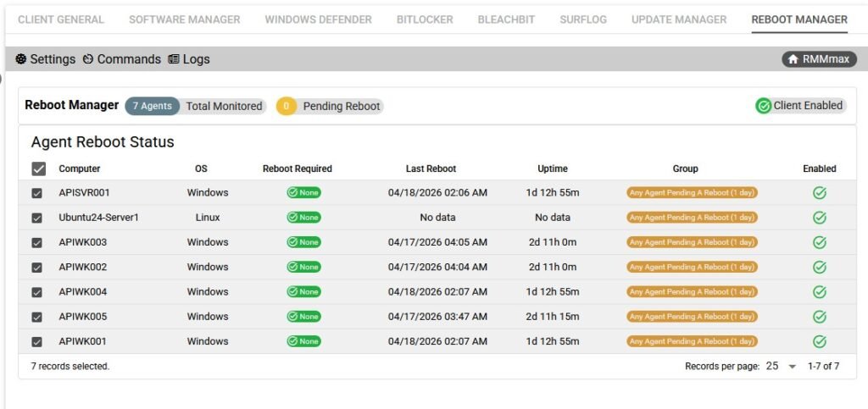Click None reboot badge for APIWK004
Image resolution: width=868 pixels, height=409 pixels.
pyautogui.click(x=303, y=292)
